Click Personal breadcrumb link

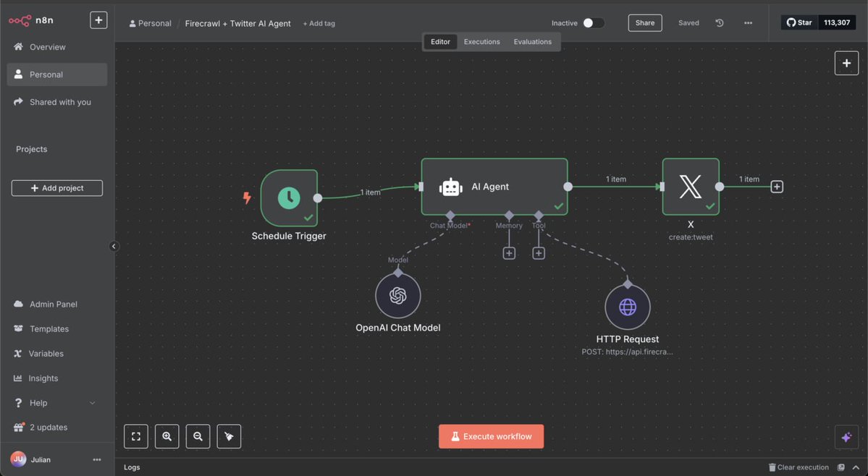click(x=150, y=23)
